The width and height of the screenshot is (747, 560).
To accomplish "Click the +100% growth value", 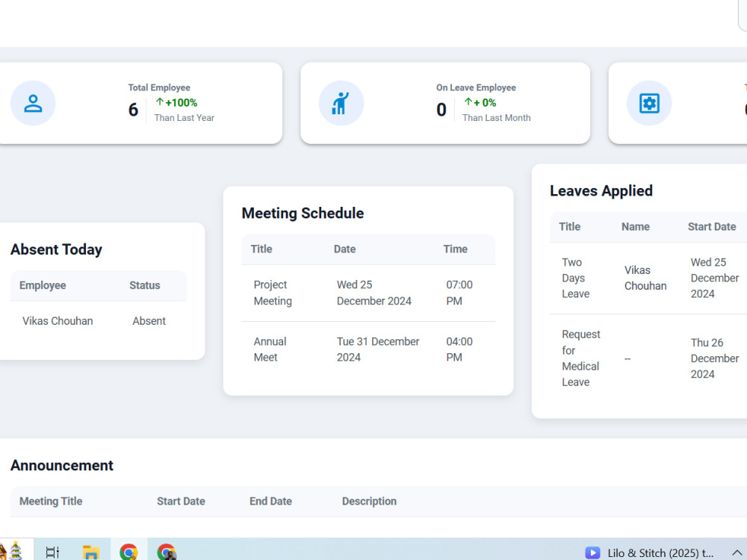I will pyautogui.click(x=181, y=102).
